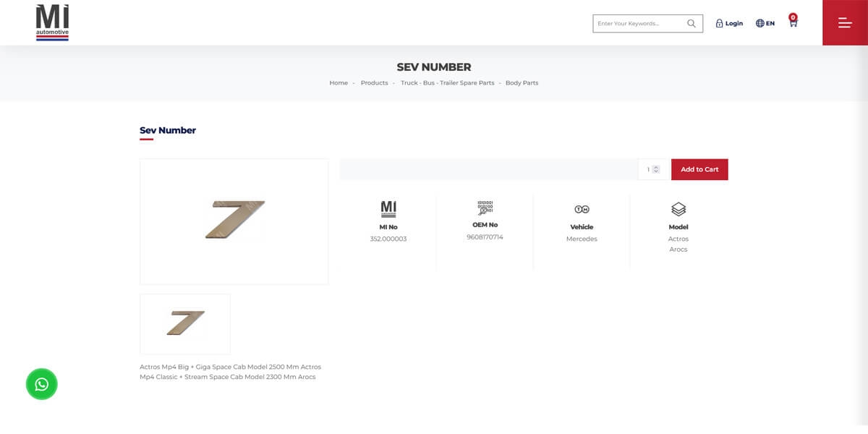
Task: Adjust quantity stepper arrows
Action: coord(656,169)
